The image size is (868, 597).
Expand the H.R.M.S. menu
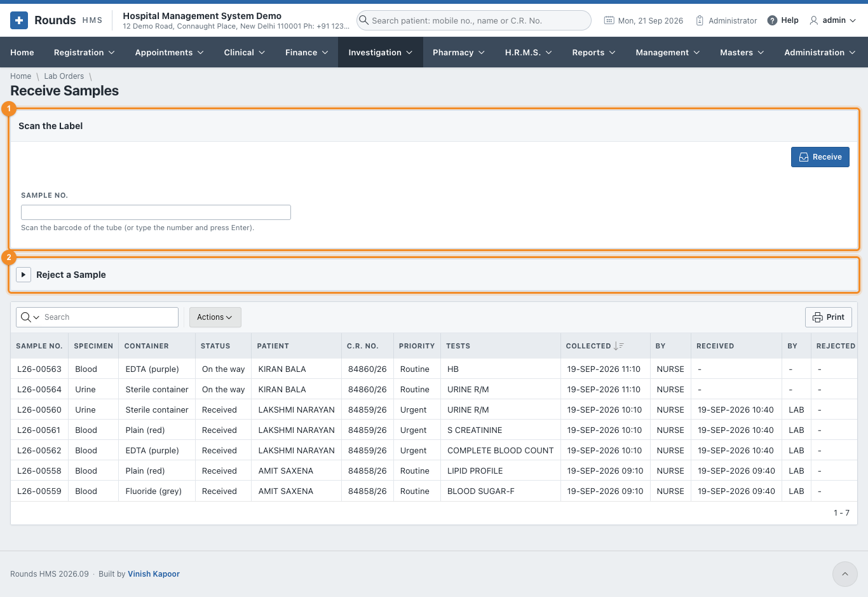click(528, 52)
